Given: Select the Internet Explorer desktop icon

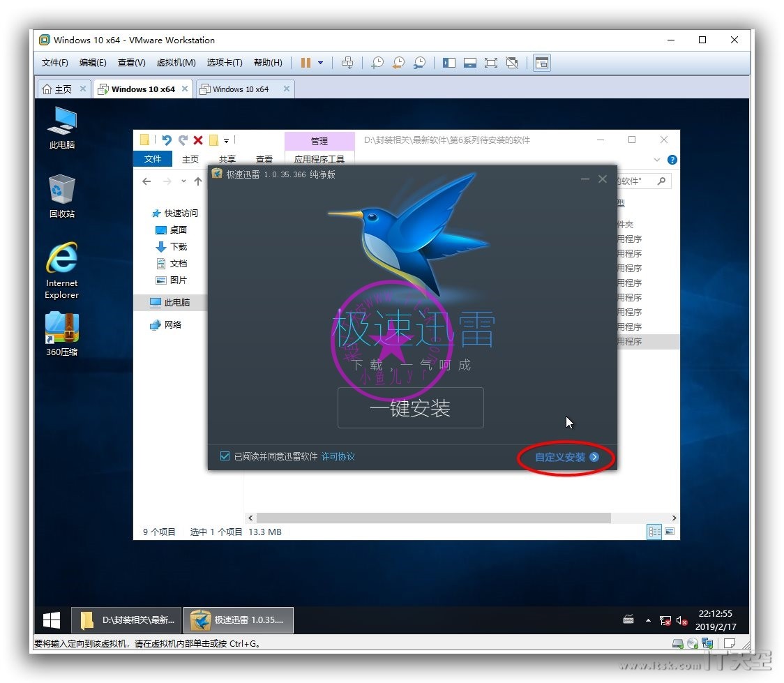Looking at the screenshot, I should tap(62, 271).
